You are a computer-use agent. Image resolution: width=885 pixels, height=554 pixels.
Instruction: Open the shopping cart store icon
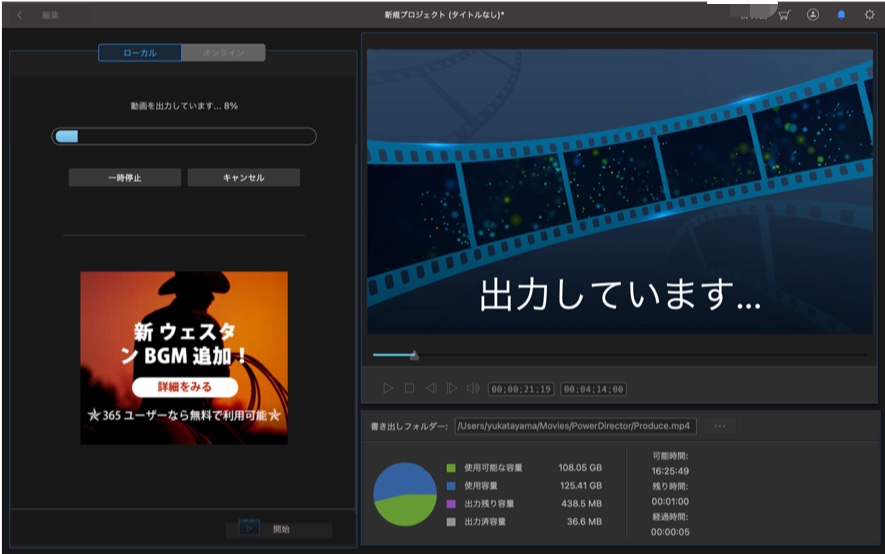[784, 15]
